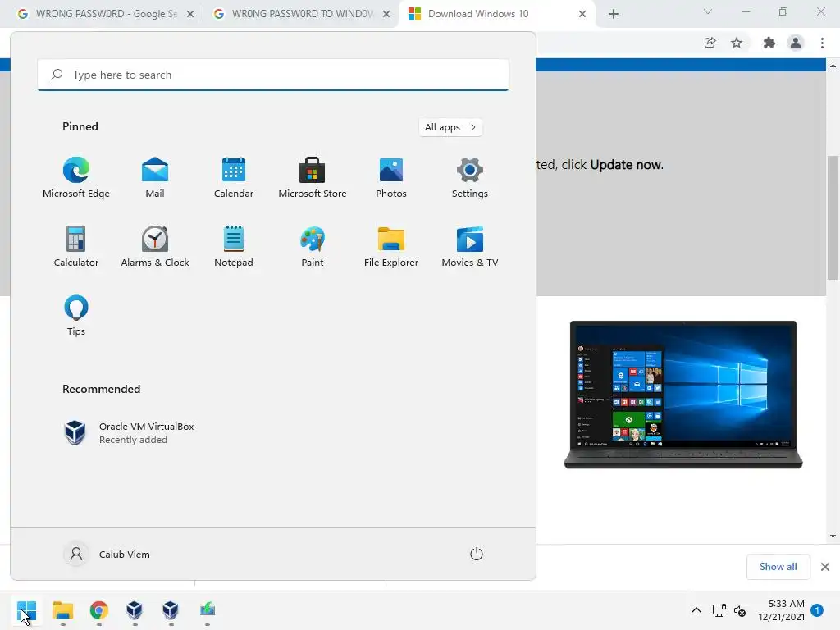This screenshot has width=840, height=630.
Task: Open Calub Viem user account menu
Action: point(107,554)
